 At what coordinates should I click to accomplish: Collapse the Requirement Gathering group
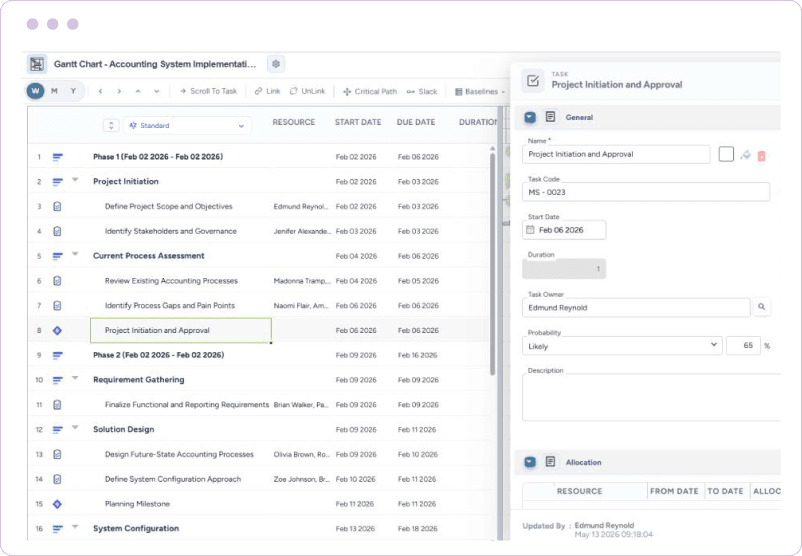pos(75,378)
